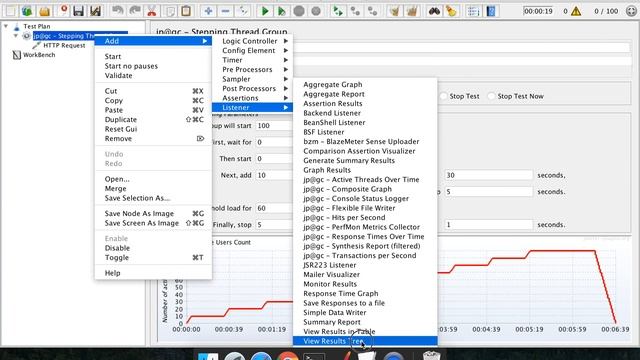Click the Remote Start All icon
This screenshot has width=640, height=360.
click(338, 11)
